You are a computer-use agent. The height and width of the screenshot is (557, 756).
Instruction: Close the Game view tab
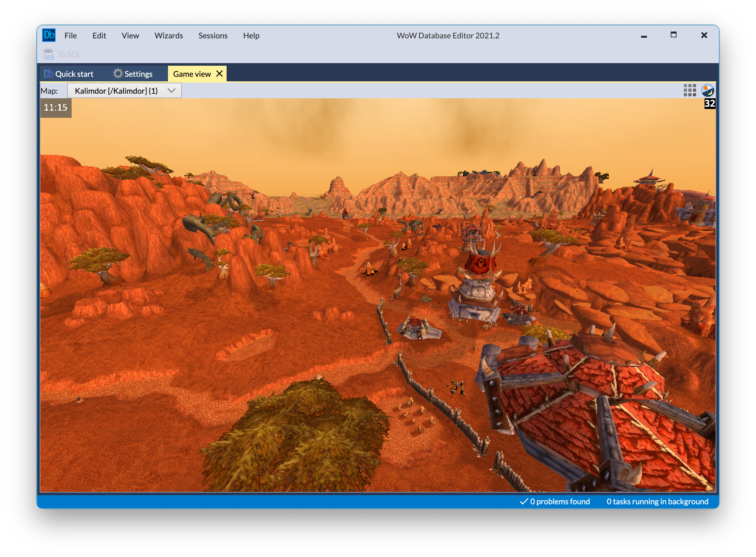coord(219,74)
